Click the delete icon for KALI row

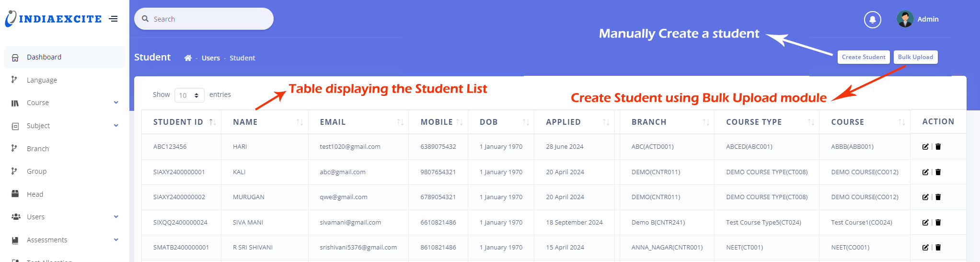point(938,172)
